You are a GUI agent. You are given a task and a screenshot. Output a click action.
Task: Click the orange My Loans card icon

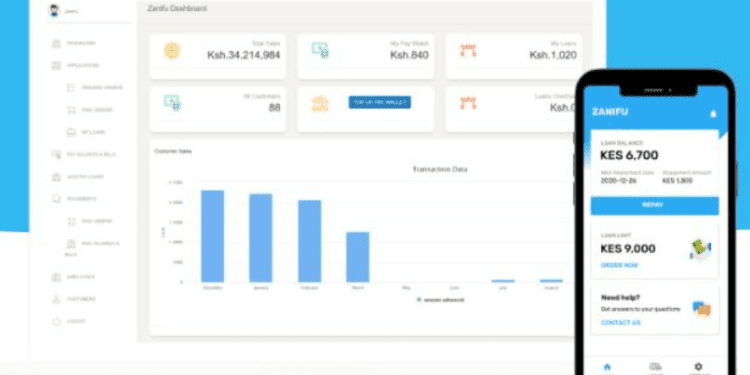tap(468, 50)
